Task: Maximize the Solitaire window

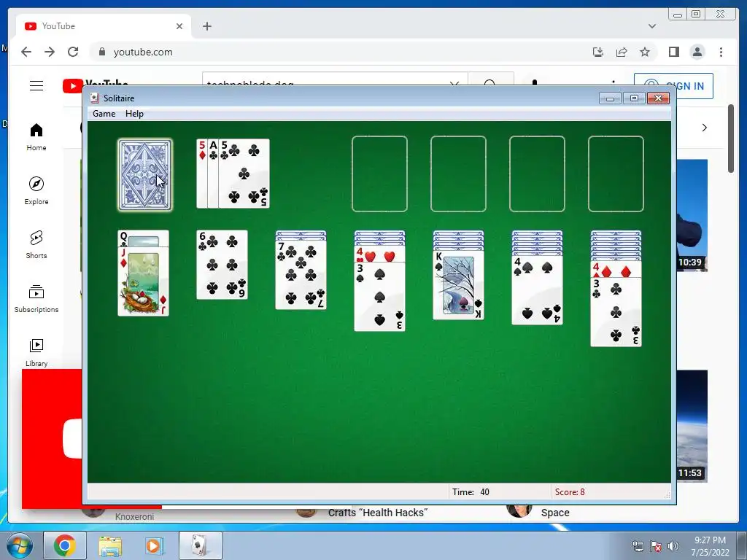Action: click(x=634, y=98)
